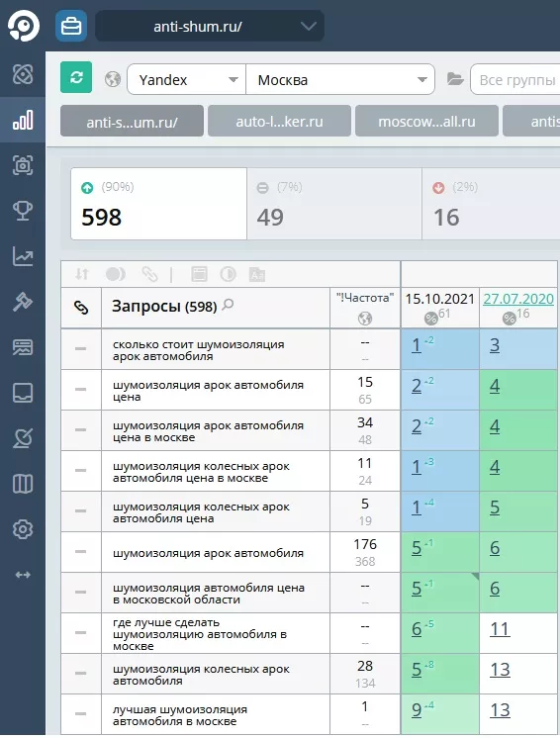Open the hammer tools sidebar icon

(23, 302)
